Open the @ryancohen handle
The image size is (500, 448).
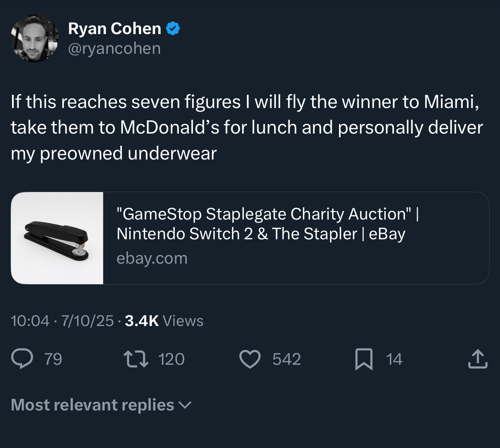[x=114, y=49]
